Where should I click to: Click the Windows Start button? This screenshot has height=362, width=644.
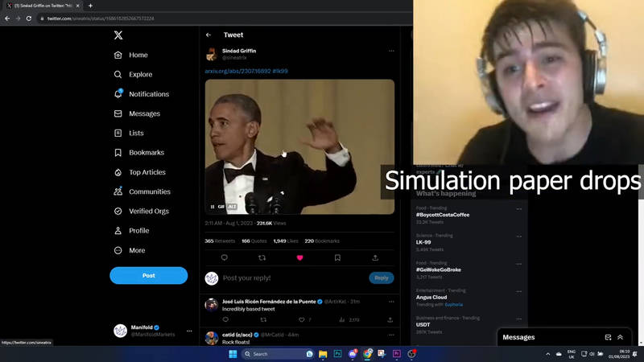pos(233,354)
